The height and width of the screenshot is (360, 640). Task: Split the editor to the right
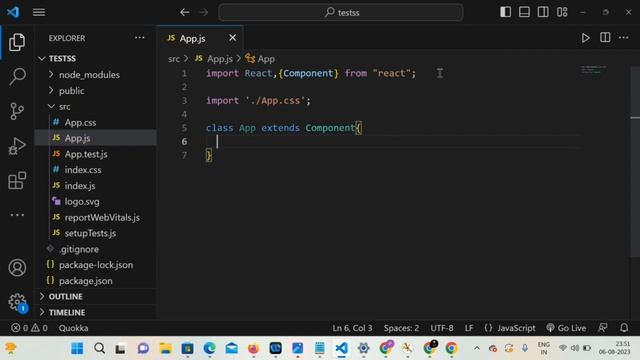click(605, 38)
